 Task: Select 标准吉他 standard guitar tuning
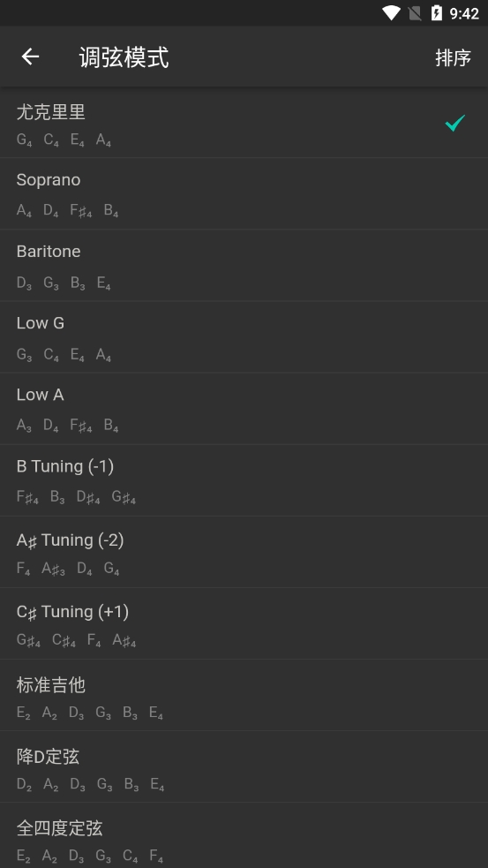click(244, 695)
